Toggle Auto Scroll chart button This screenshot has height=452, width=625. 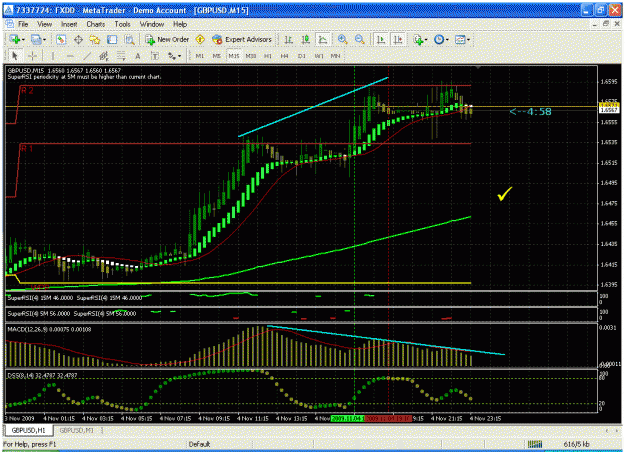381,39
